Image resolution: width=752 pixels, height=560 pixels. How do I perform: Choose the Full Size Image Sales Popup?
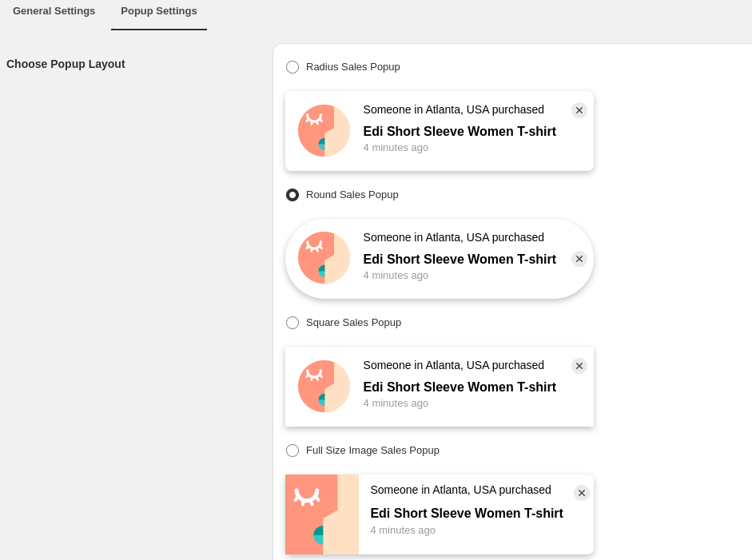292,451
